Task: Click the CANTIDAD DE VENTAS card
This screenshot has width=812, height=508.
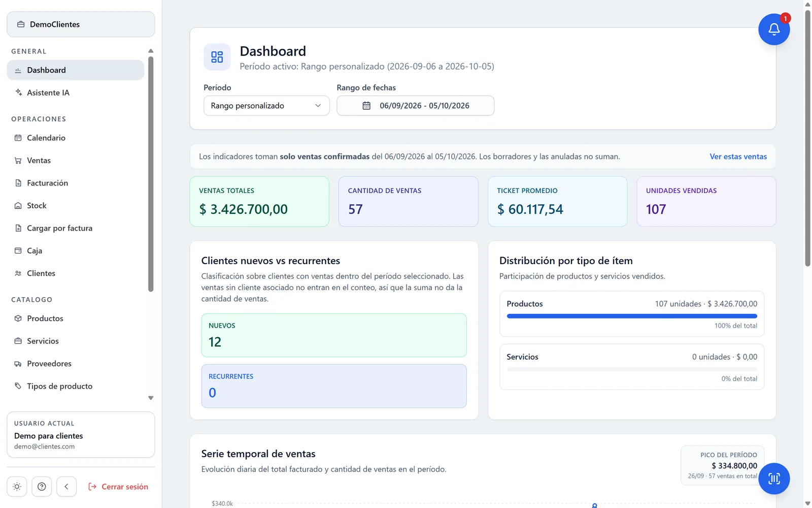Action: click(409, 202)
